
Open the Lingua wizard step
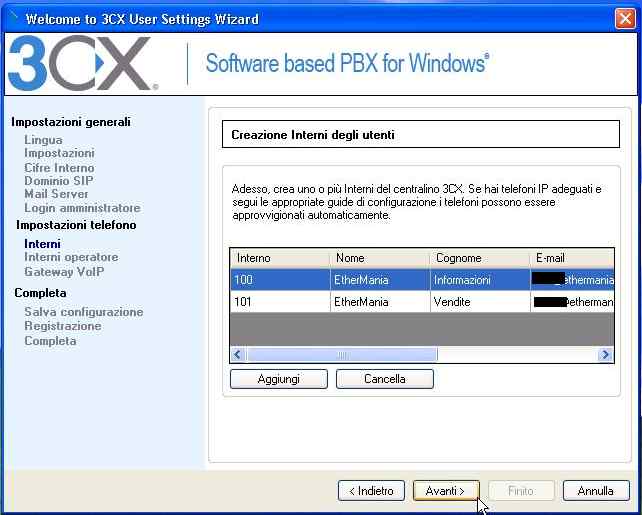tap(43, 140)
